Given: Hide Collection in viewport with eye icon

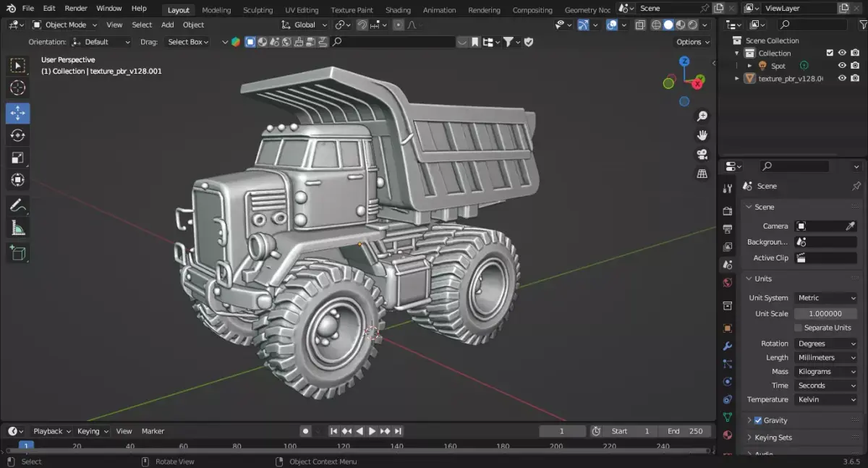Looking at the screenshot, I should click(x=842, y=53).
